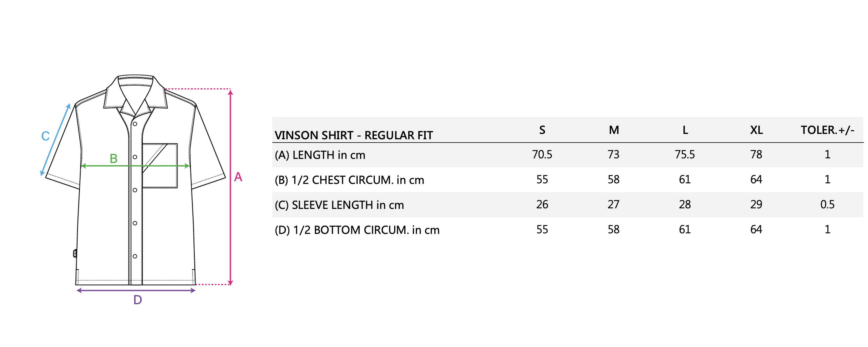Click the Vinson Shirt - Regular Fit title
This screenshot has width=868, height=347.
353,135
